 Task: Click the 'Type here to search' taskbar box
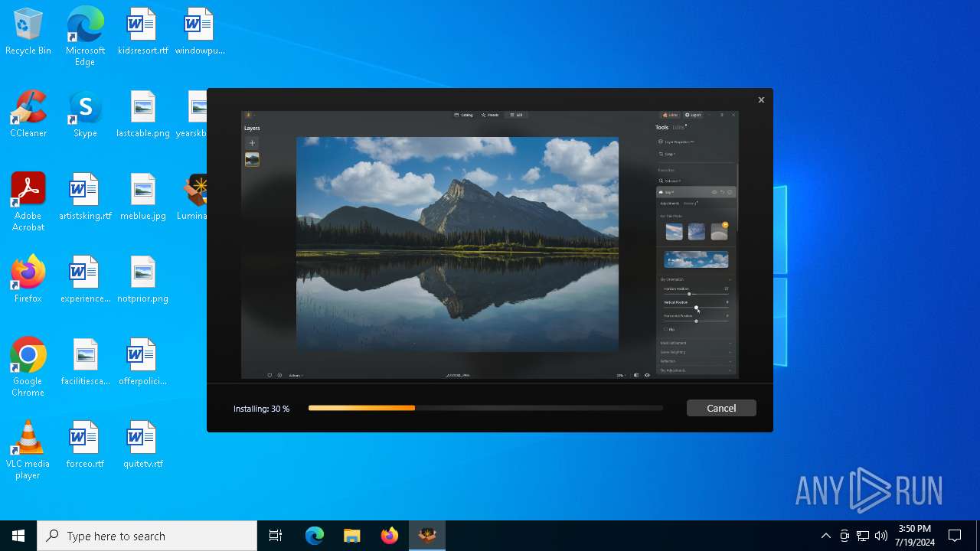point(147,536)
